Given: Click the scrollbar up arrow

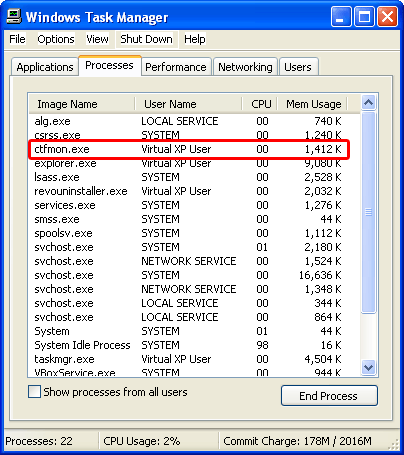Looking at the screenshot, I should [x=368, y=103].
